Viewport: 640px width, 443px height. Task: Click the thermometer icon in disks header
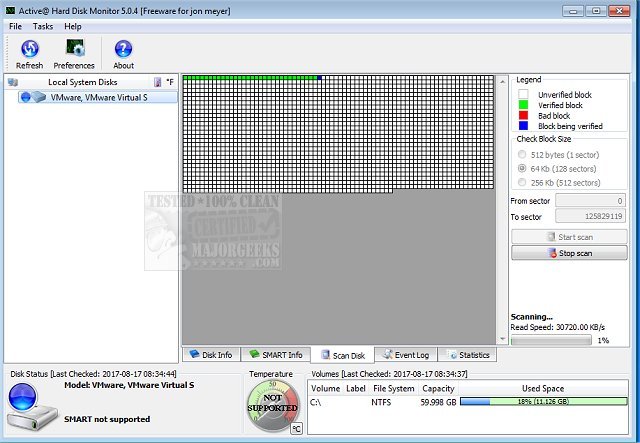point(158,82)
